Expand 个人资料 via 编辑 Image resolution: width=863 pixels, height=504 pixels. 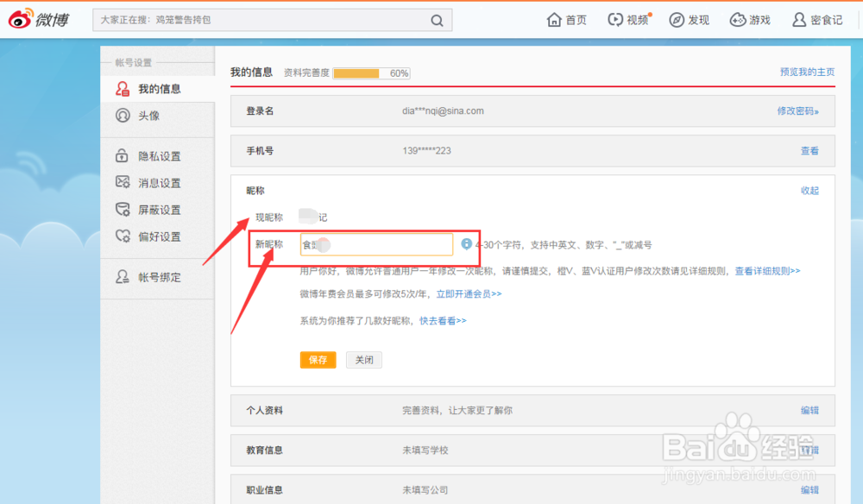(x=809, y=411)
